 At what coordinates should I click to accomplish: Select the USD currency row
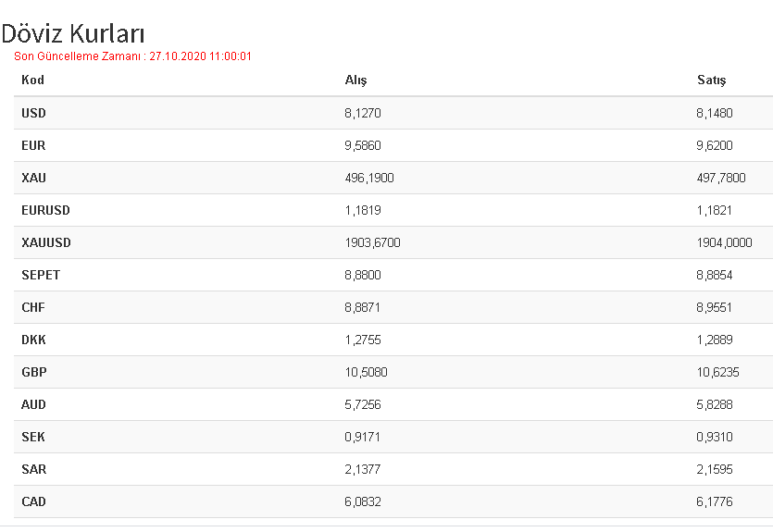[x=393, y=113]
